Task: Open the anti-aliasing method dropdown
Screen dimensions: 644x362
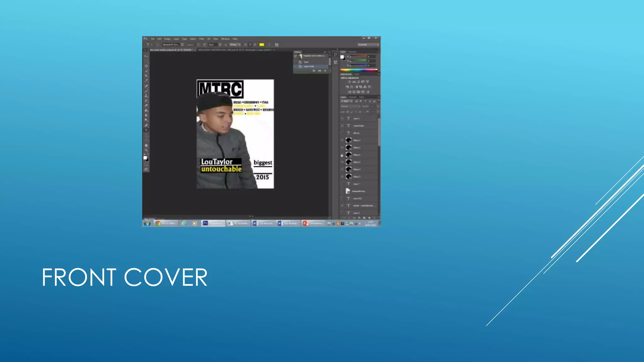Action: (235, 45)
